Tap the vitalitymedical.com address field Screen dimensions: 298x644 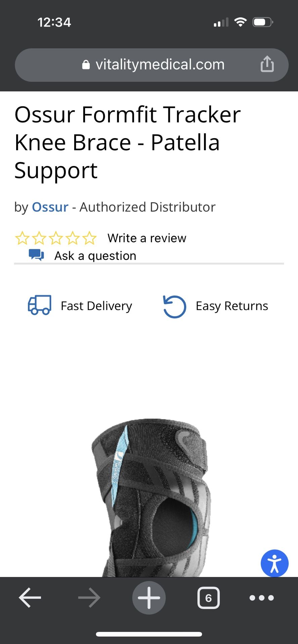pyautogui.click(x=152, y=65)
